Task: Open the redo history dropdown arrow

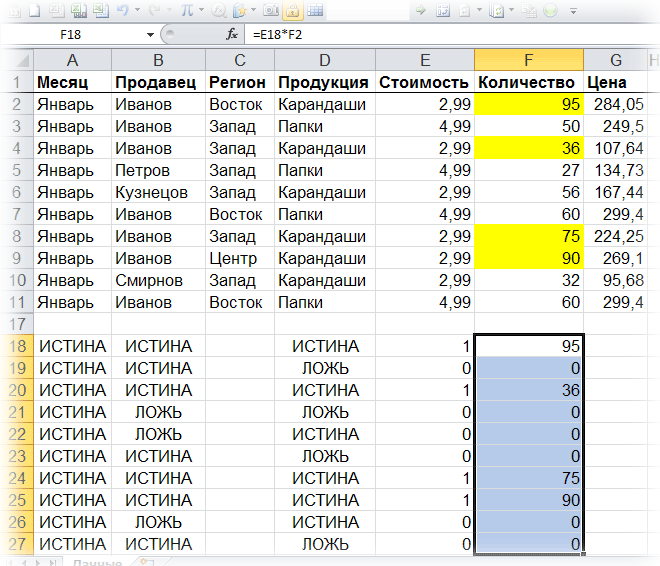Action: (x=169, y=10)
